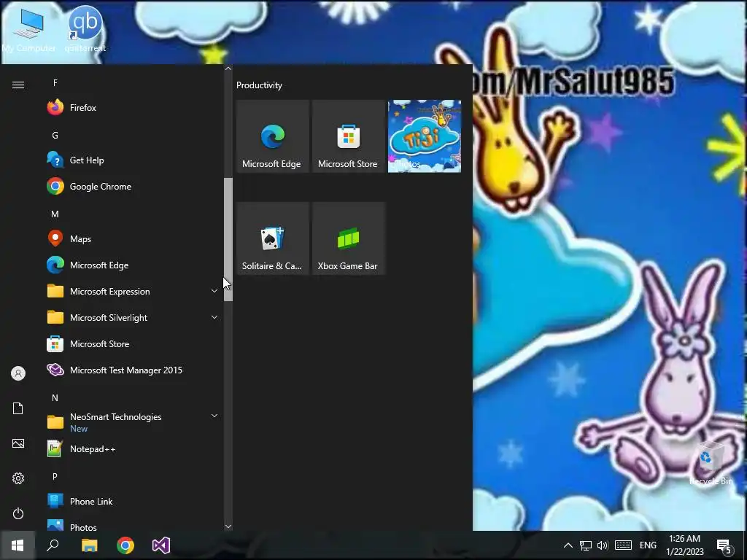Open the Photos live tile
This screenshot has height=560, width=747.
point(425,136)
